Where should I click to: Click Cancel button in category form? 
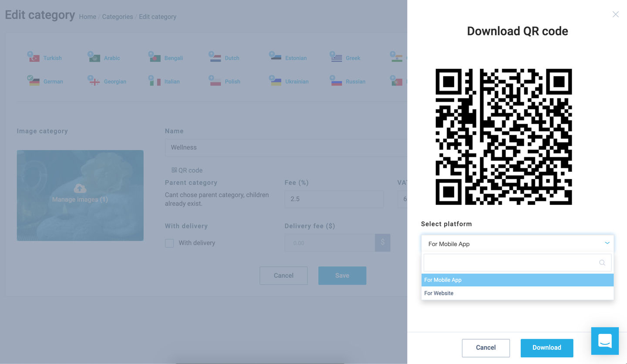tap(283, 275)
